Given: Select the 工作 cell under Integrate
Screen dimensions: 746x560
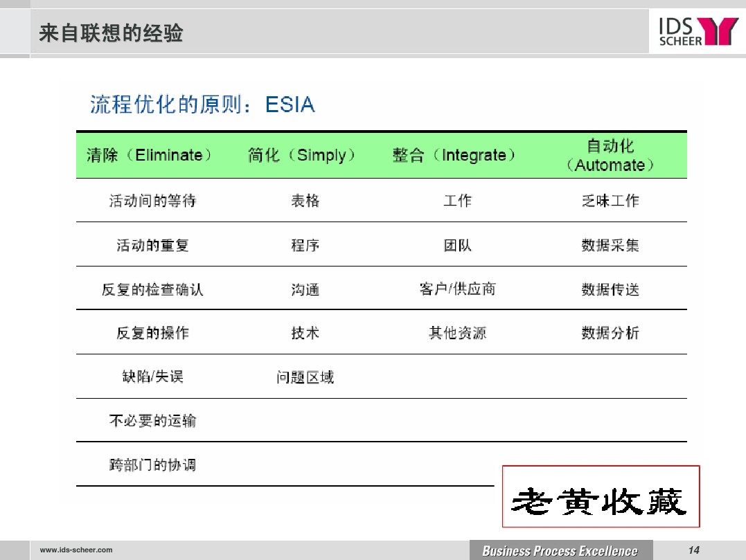Looking at the screenshot, I should (x=457, y=201).
